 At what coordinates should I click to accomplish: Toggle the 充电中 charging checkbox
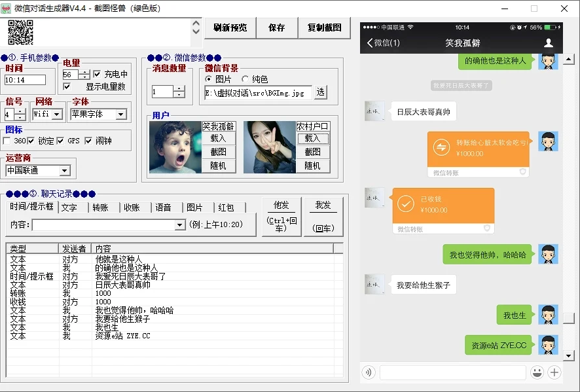[98, 75]
